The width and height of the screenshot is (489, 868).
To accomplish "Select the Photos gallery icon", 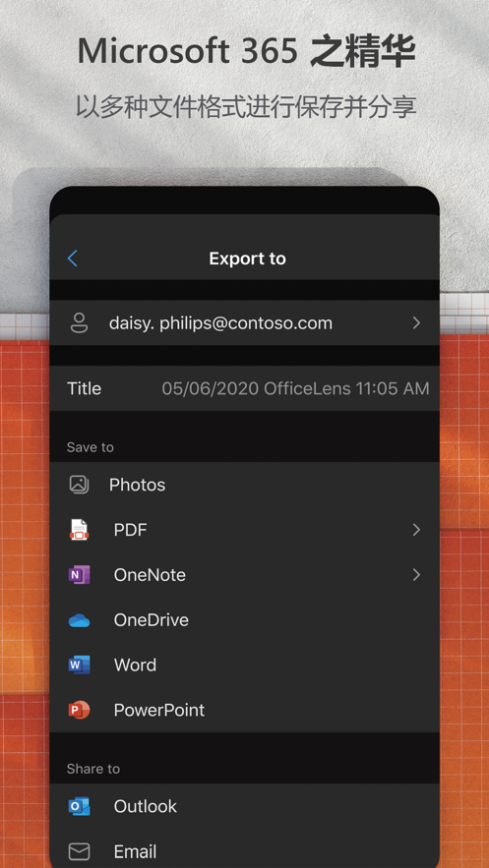I will [79, 485].
